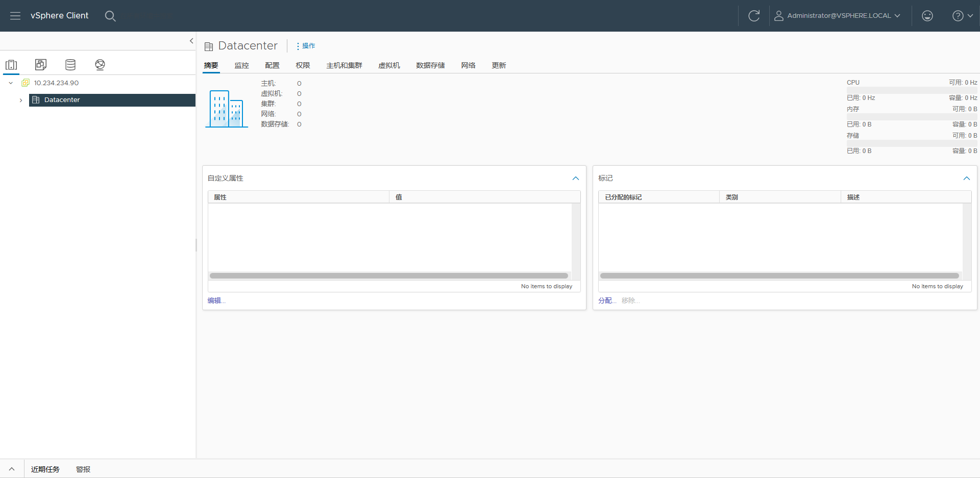
Task: Click the custom attributes horizontal scrollbar
Action: [x=388, y=275]
